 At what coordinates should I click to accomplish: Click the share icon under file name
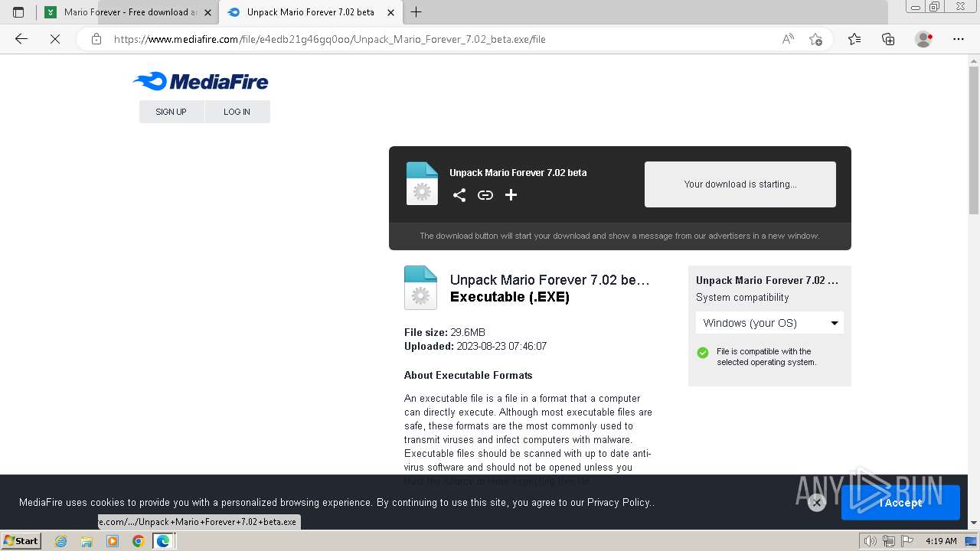[459, 195]
